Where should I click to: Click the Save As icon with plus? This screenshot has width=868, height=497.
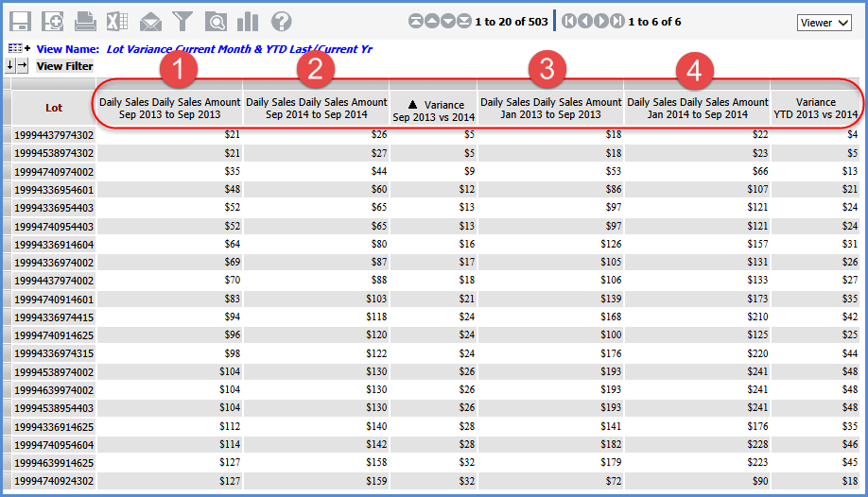coord(53,21)
